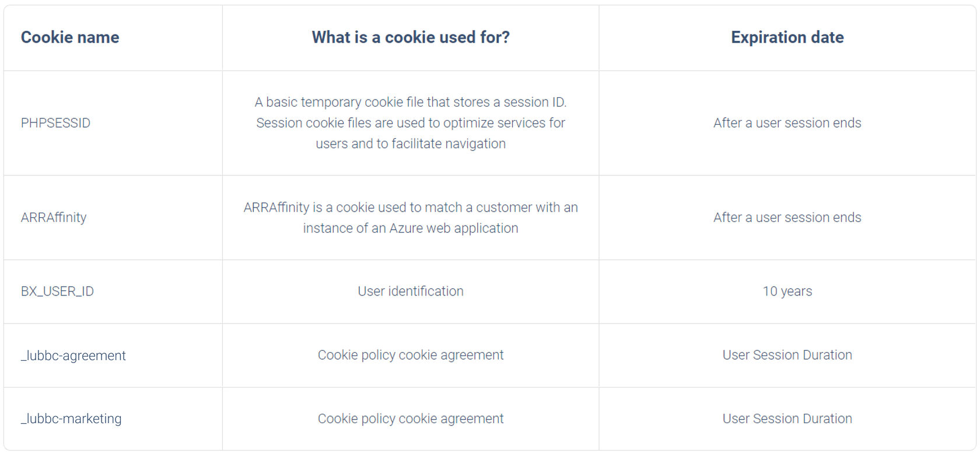The image size is (980, 454).
Task: Click ARRAffinity's 'After a user session ends' expiration
Action: click(x=787, y=217)
